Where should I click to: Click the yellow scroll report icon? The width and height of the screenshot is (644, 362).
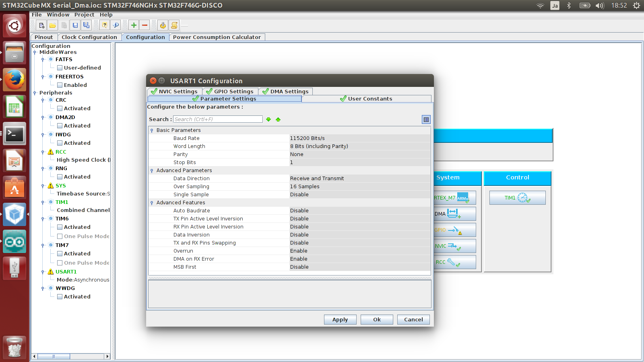174,25
